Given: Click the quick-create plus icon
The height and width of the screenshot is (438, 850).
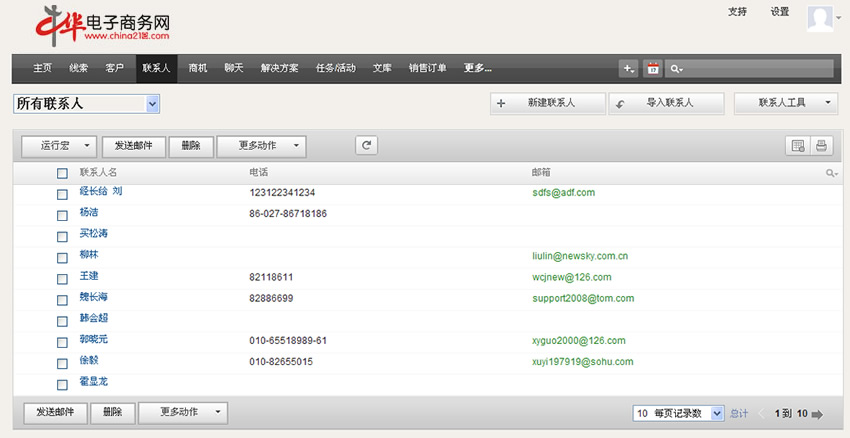Looking at the screenshot, I should 628,68.
